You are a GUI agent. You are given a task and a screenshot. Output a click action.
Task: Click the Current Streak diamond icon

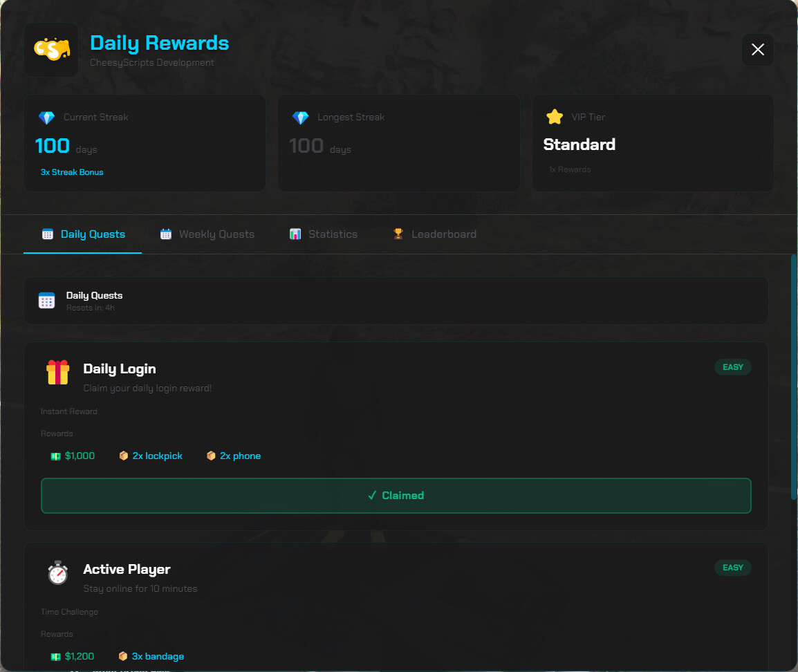[47, 118]
